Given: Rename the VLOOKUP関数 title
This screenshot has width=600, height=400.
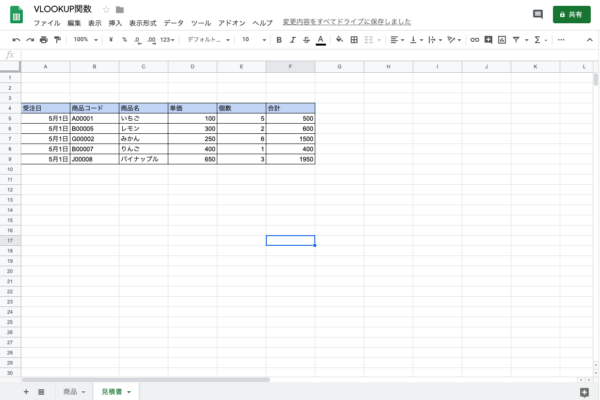Looking at the screenshot, I should pyautogui.click(x=63, y=9).
